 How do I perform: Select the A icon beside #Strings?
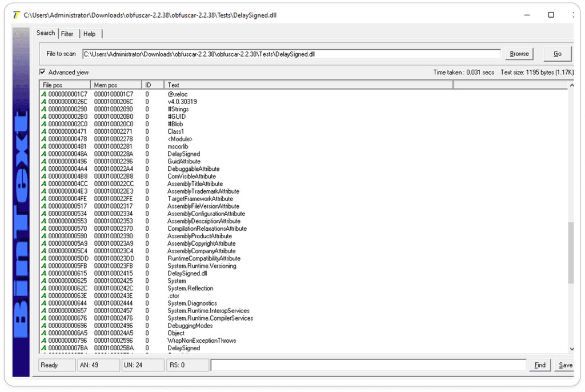pos(42,109)
